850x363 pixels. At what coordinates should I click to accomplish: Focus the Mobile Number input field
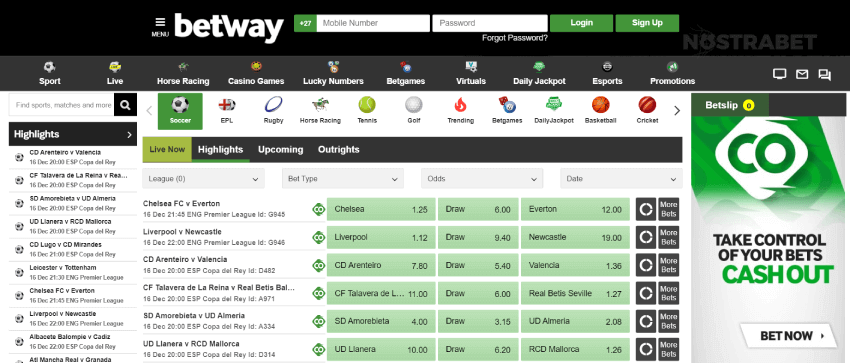(x=373, y=23)
